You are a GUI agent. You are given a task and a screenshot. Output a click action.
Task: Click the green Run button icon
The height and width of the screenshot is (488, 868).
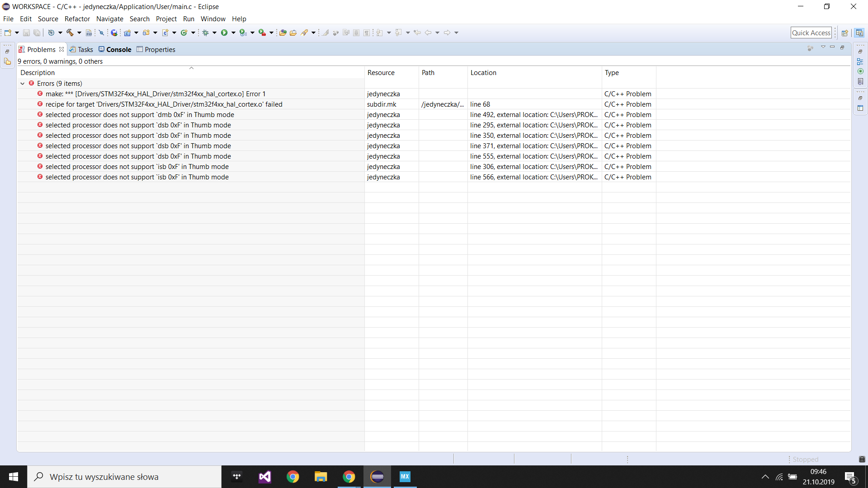pos(224,33)
